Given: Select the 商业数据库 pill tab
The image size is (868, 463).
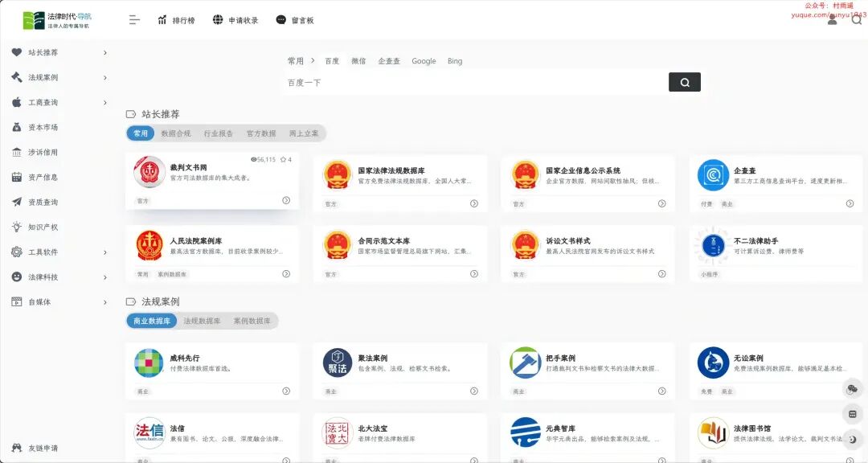Looking at the screenshot, I should coord(152,321).
